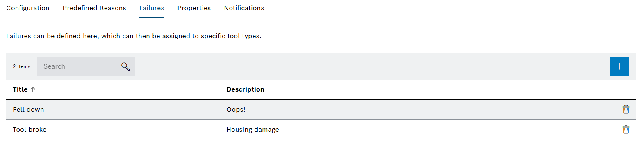Click the failures explanation text
The image size is (644, 151).
(134, 36)
